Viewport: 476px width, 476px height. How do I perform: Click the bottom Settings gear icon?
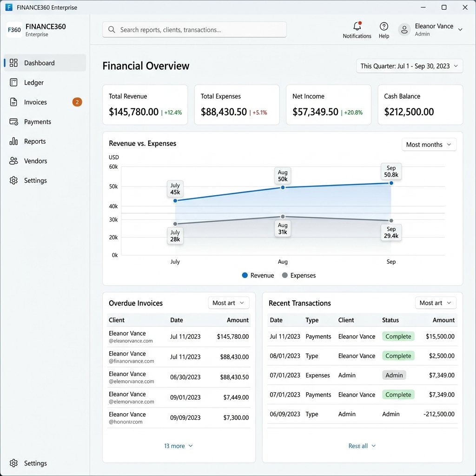click(x=13, y=463)
